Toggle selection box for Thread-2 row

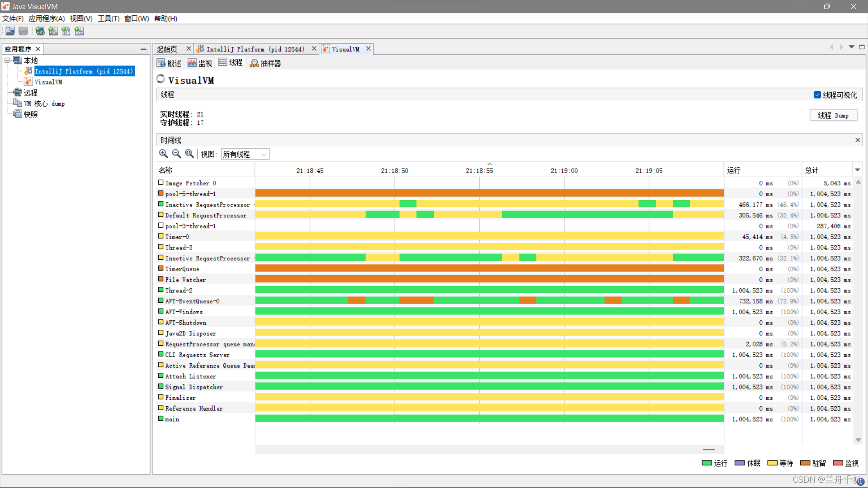point(160,290)
